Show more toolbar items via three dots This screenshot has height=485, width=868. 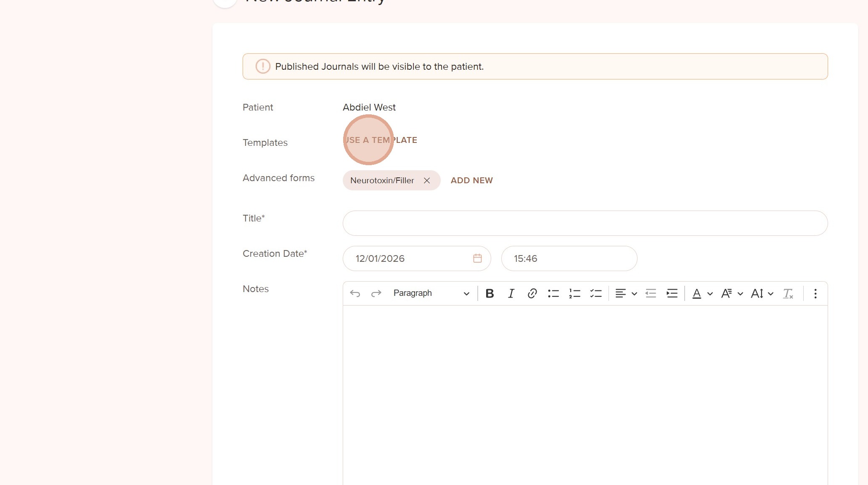[815, 293]
